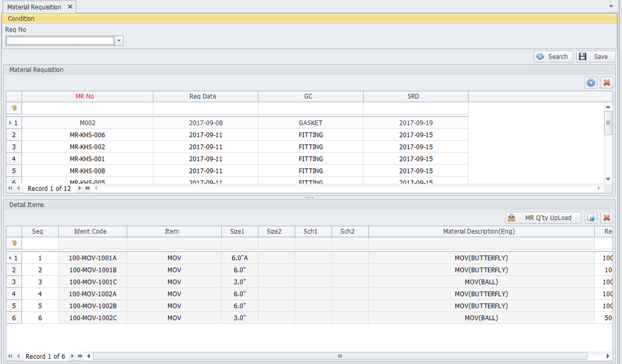
Task: Click the Detail Items grid filter icon
Action: [x=14, y=243]
